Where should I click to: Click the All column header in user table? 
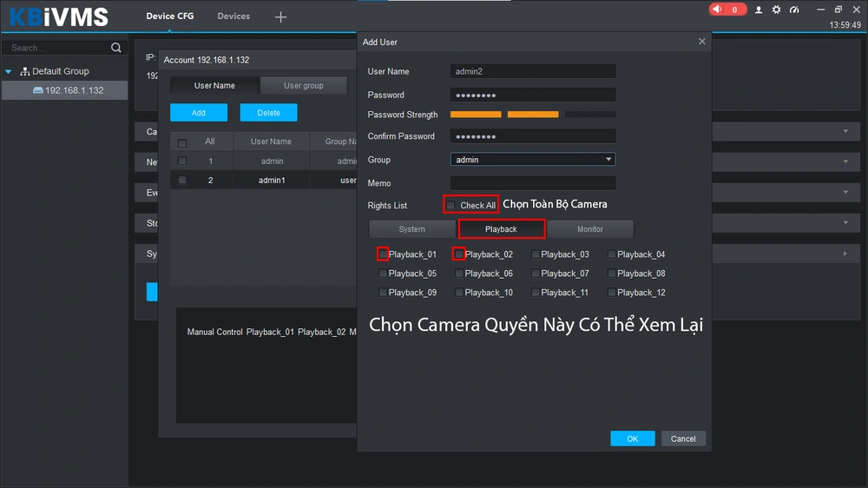click(x=210, y=142)
